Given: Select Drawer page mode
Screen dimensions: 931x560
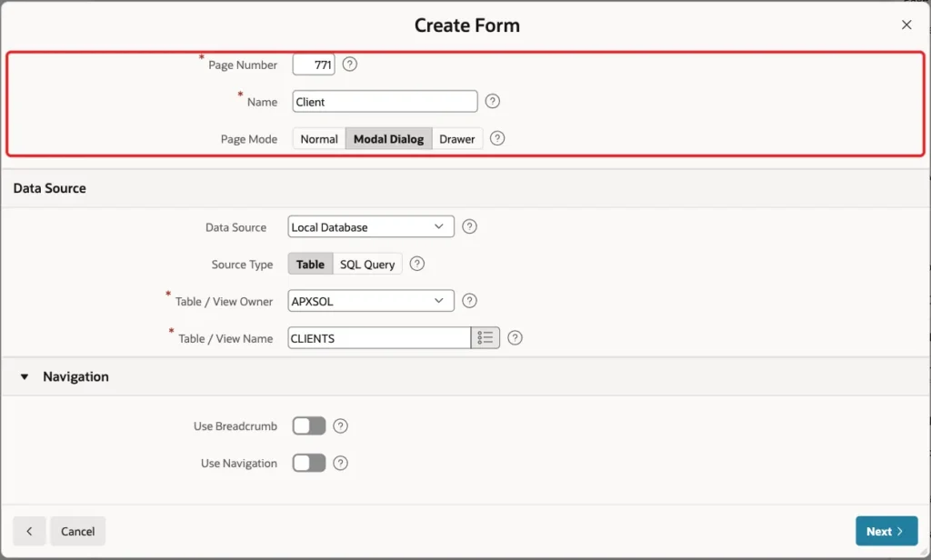Looking at the screenshot, I should click(x=457, y=139).
